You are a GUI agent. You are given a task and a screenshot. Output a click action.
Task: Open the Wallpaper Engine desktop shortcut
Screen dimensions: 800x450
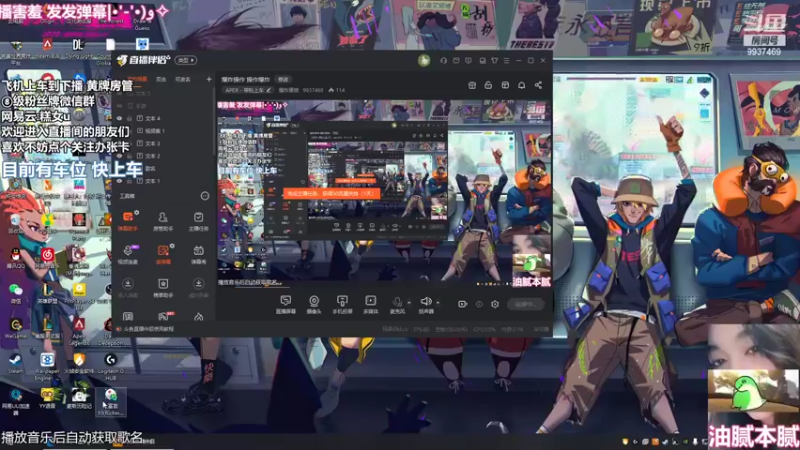click(x=47, y=366)
